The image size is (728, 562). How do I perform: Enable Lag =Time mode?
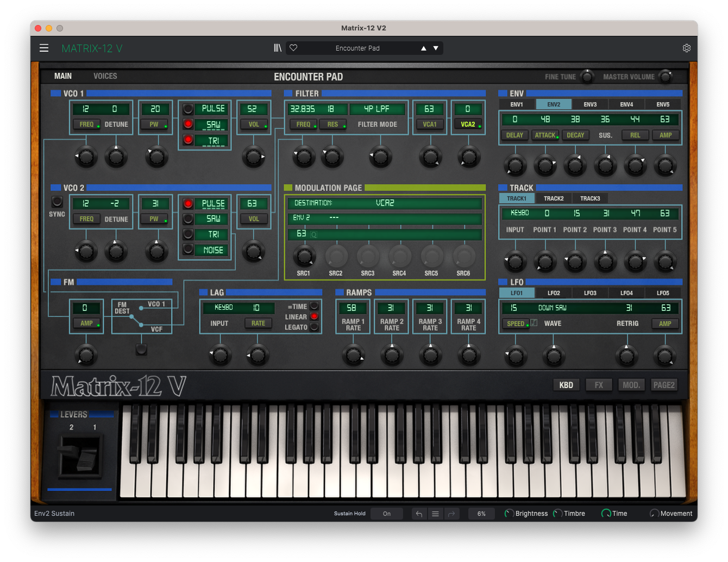click(x=314, y=306)
